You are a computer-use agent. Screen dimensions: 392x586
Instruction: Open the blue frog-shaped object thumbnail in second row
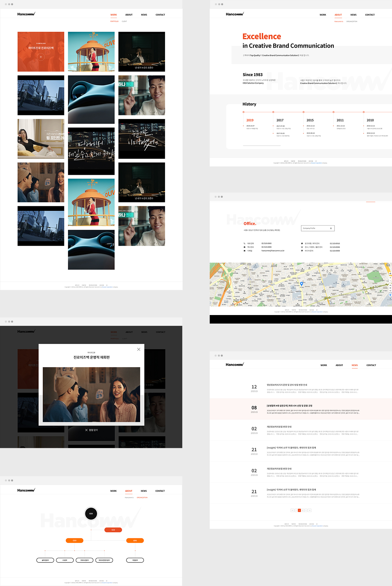click(91, 99)
